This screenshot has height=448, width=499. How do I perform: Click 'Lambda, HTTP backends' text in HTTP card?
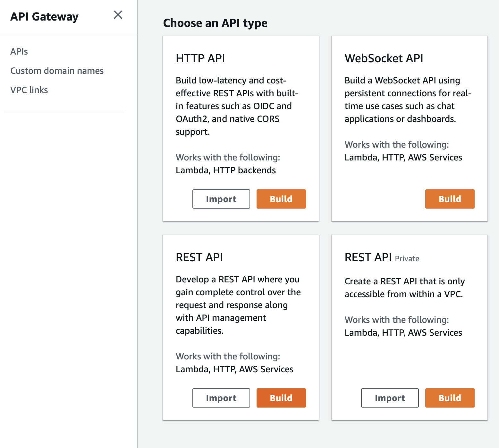pyautogui.click(x=225, y=170)
